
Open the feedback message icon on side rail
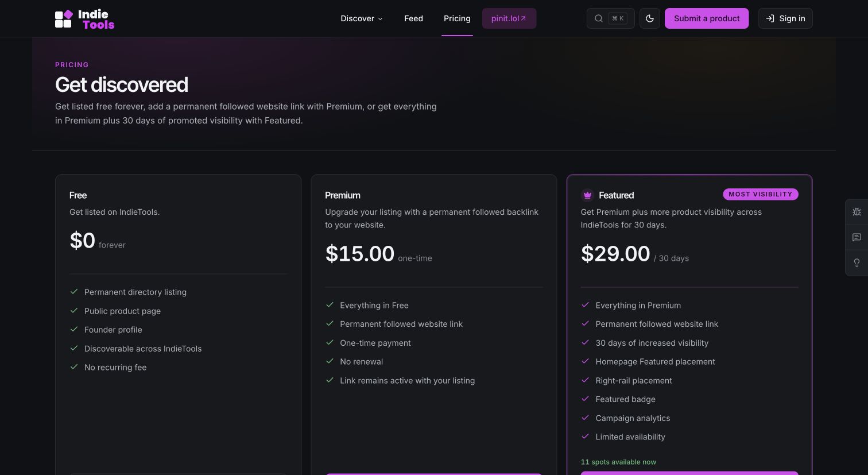coord(857,237)
